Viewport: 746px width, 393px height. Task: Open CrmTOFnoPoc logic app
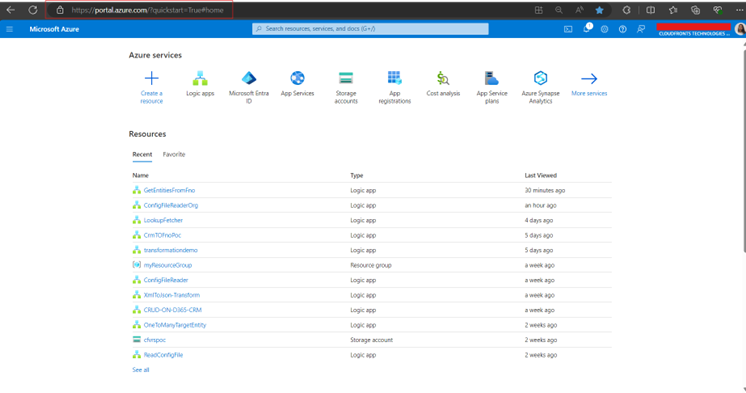click(x=162, y=235)
